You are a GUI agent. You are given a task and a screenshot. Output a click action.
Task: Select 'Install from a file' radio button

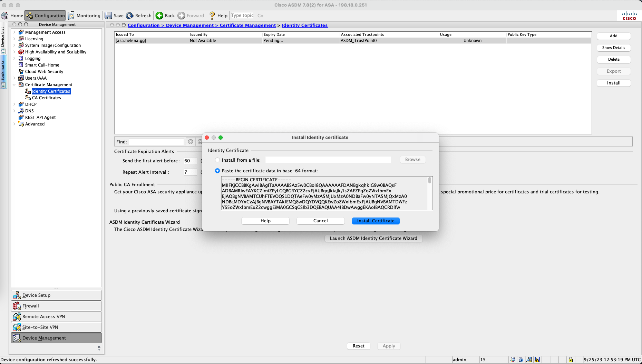point(217,160)
